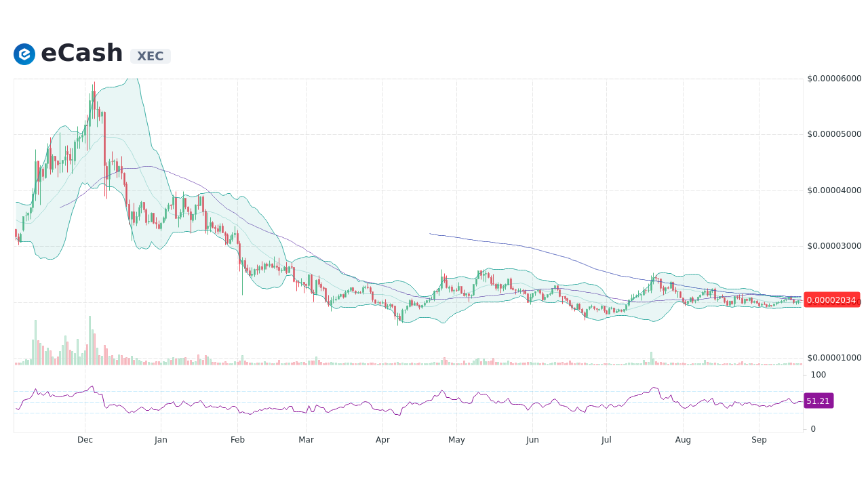
Task: Click the Dec label on the time axis
Action: point(85,439)
